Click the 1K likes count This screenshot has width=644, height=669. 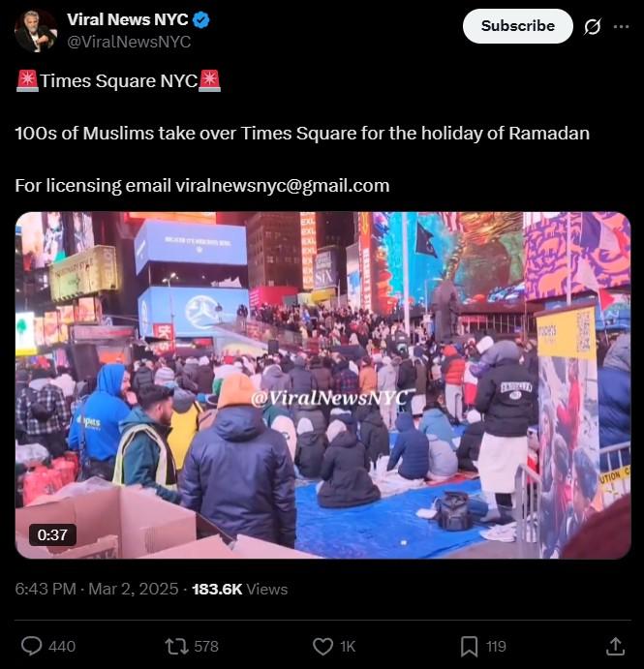click(348, 647)
